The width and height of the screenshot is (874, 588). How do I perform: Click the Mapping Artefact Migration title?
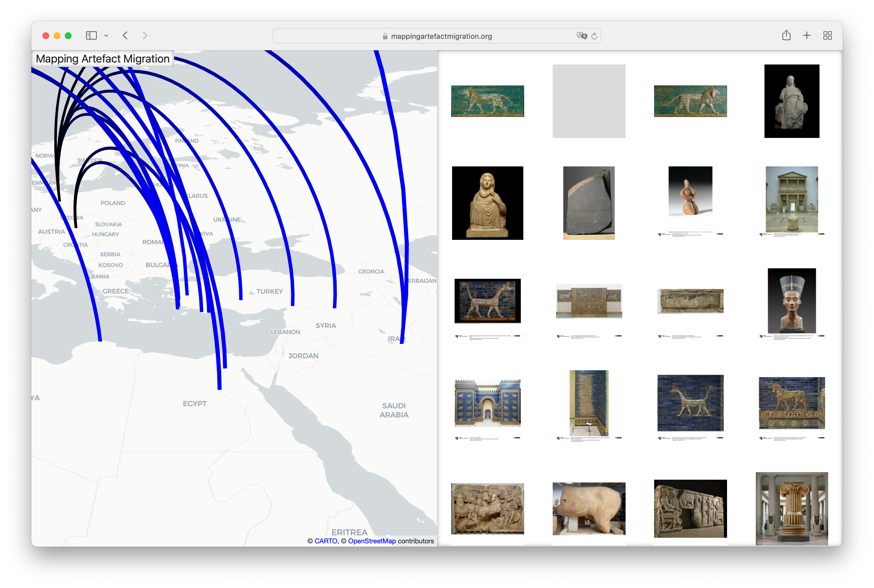103,59
